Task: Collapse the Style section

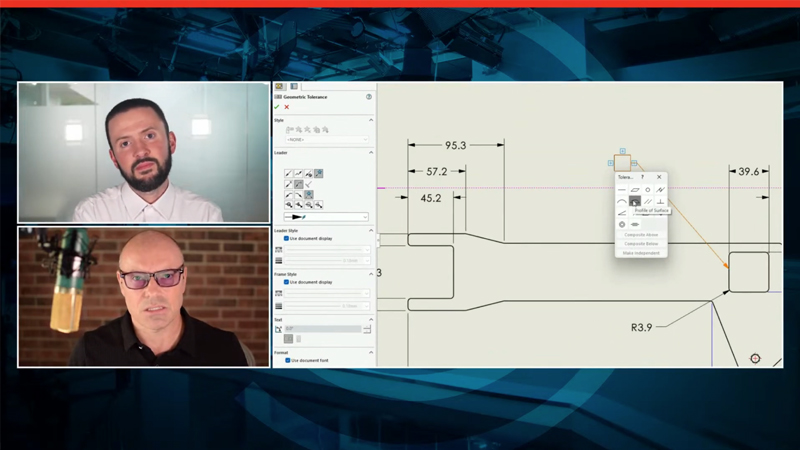Action: click(x=371, y=120)
